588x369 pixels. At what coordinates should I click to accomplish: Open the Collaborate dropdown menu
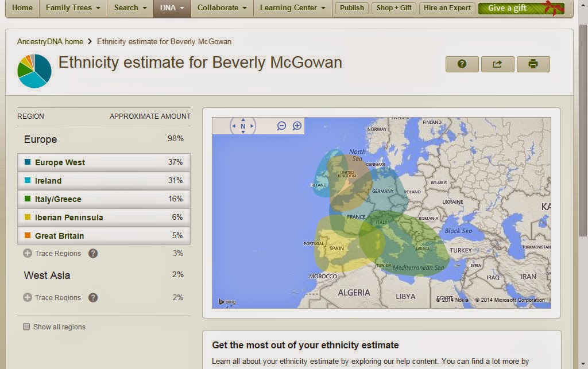[x=222, y=8]
